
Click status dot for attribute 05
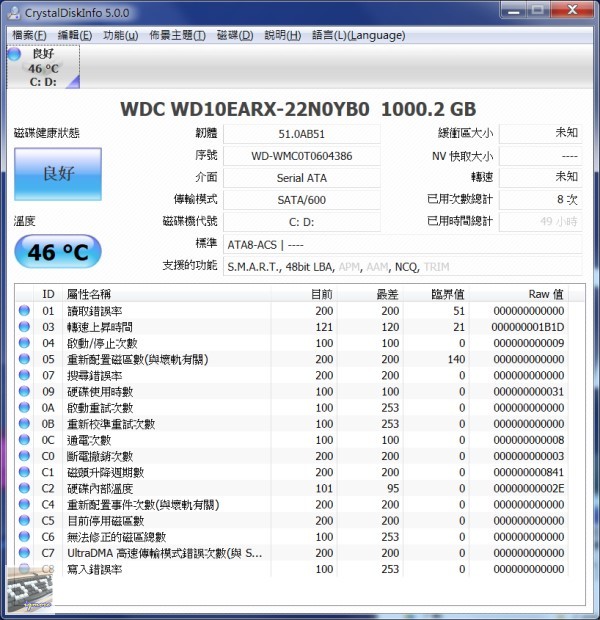[x=24, y=359]
